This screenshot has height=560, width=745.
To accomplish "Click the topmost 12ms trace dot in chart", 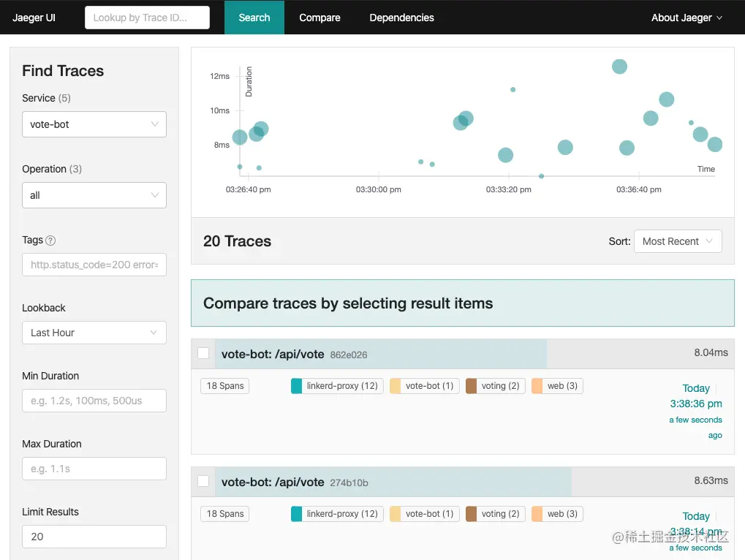I will [619, 67].
